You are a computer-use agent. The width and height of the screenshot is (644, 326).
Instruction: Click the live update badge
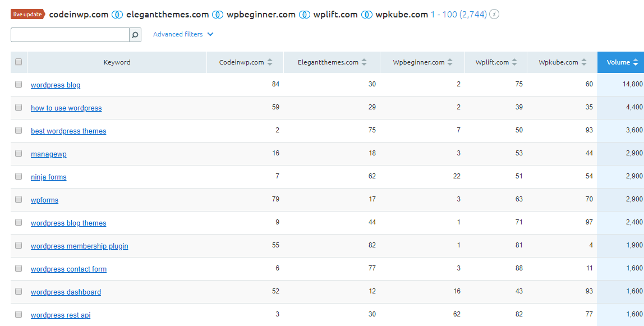[x=27, y=15]
